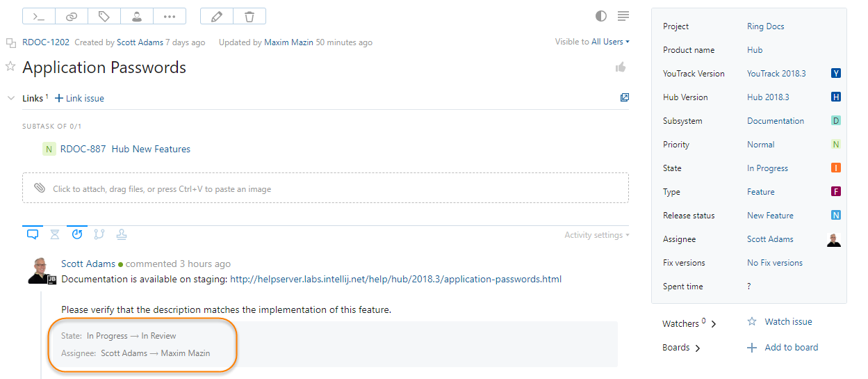This screenshot has height=379, width=868.
Task: Open linked issues in new window icon
Action: click(625, 98)
